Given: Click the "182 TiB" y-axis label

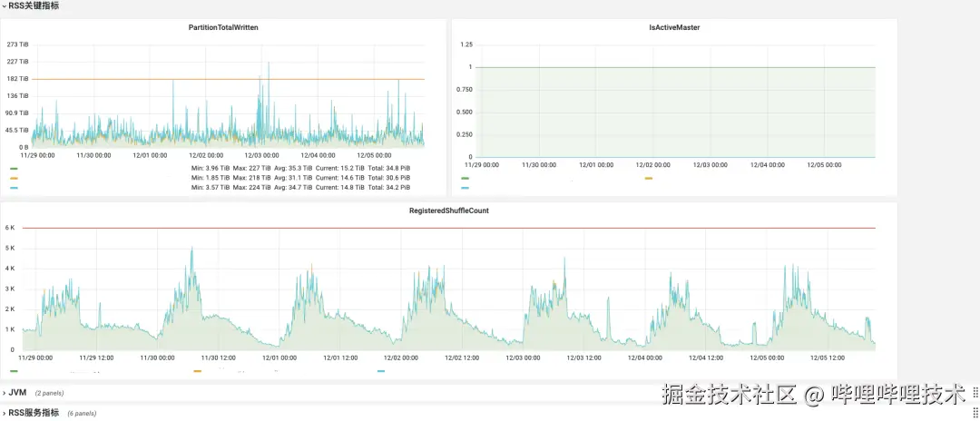Looking at the screenshot, I should coord(17,79).
